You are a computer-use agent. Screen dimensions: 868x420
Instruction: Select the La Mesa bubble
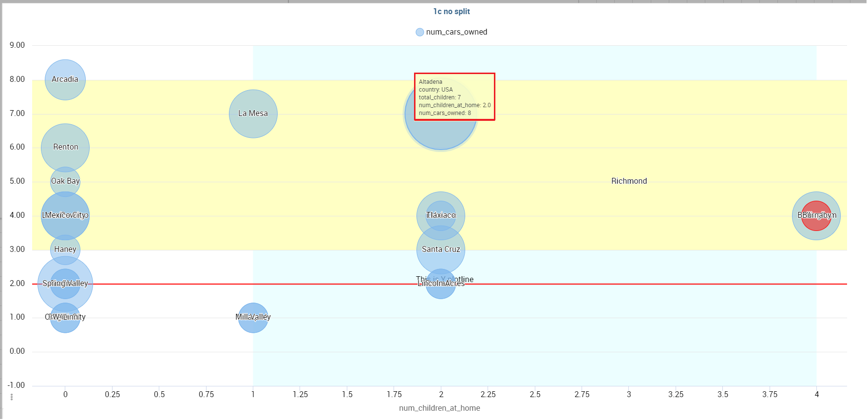[253, 114]
